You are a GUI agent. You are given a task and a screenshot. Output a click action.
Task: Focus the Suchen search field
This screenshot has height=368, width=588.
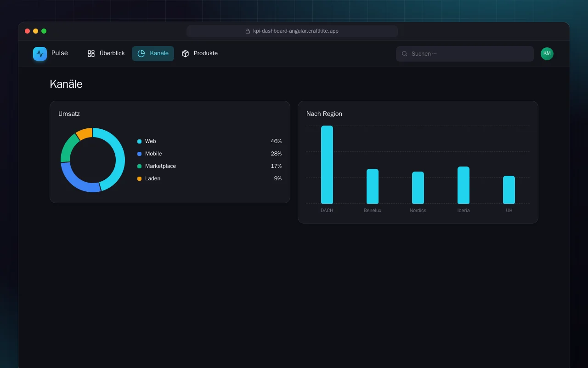click(465, 54)
